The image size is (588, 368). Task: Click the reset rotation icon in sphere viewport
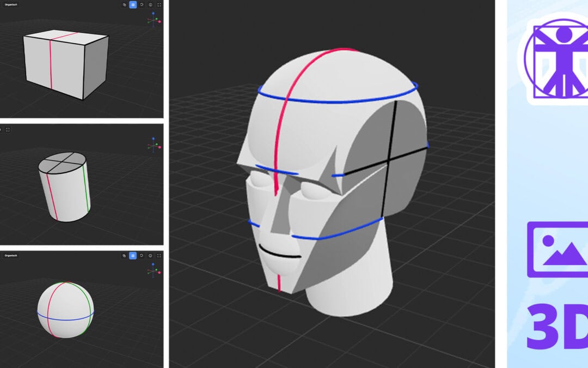click(142, 256)
